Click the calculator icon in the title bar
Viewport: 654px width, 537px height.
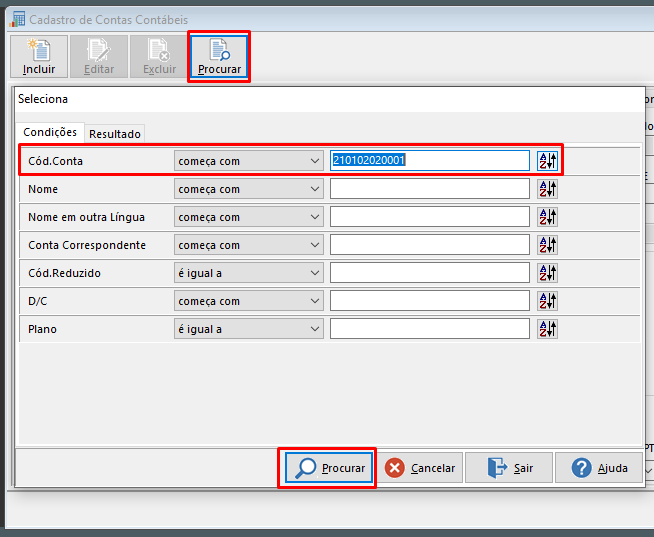pyautogui.click(x=18, y=20)
